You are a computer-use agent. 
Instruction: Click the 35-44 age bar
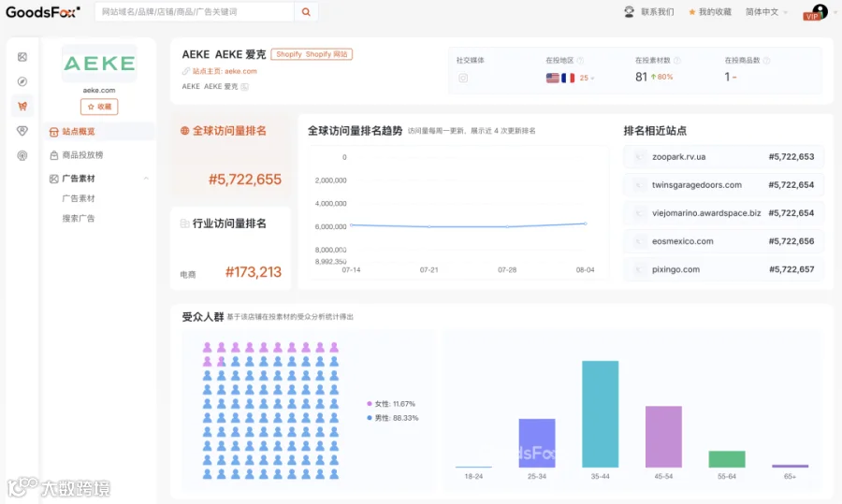click(x=601, y=414)
